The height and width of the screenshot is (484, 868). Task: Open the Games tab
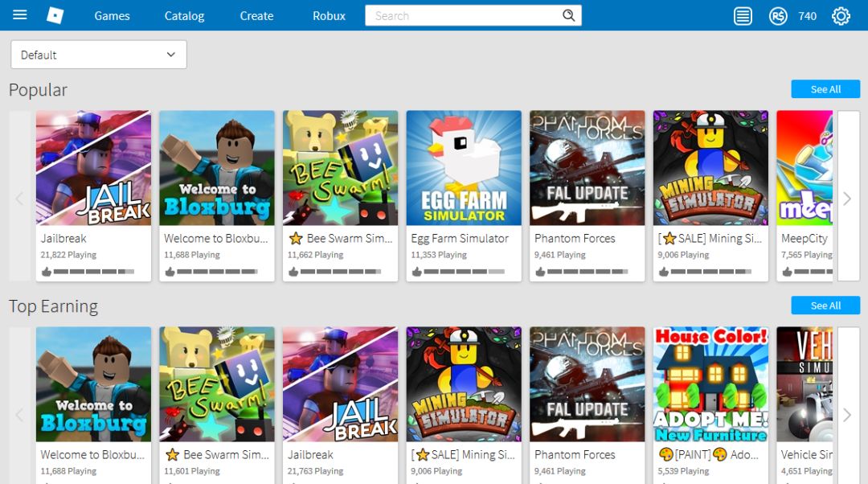pyautogui.click(x=112, y=16)
